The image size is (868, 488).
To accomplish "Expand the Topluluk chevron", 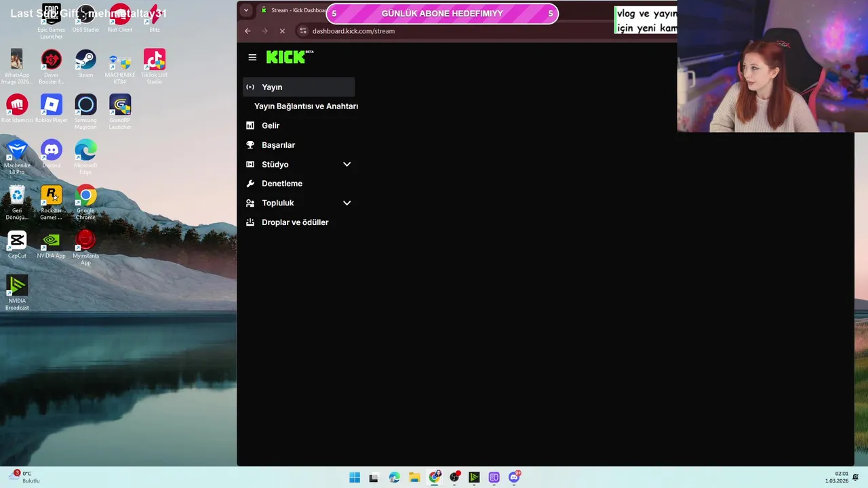I will click(x=347, y=203).
